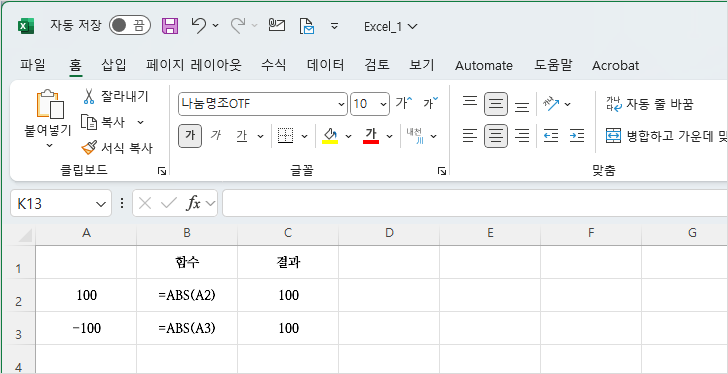This screenshot has width=728, height=374.
Task: Open the font color dropdown arrow
Action: 389,136
